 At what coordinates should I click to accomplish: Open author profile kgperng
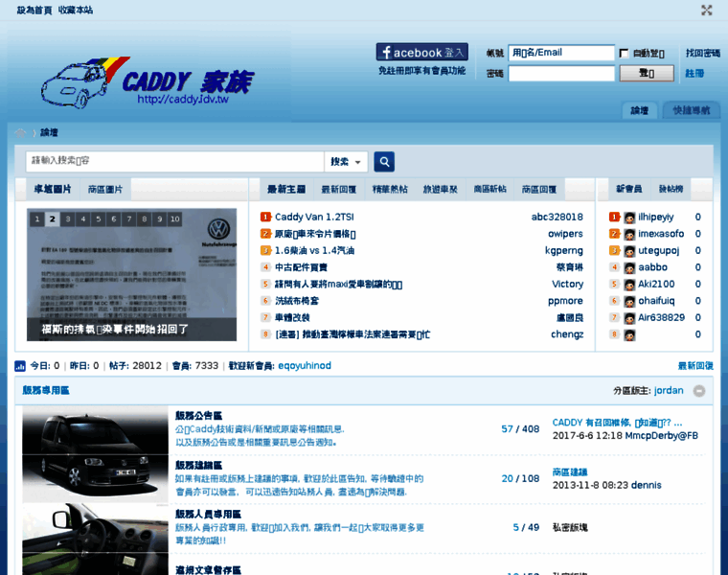(x=564, y=251)
